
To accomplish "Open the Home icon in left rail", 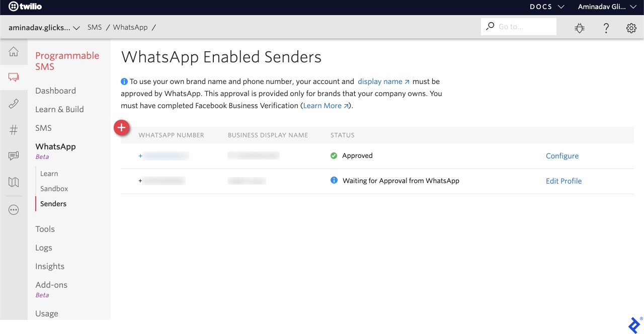I will point(14,52).
